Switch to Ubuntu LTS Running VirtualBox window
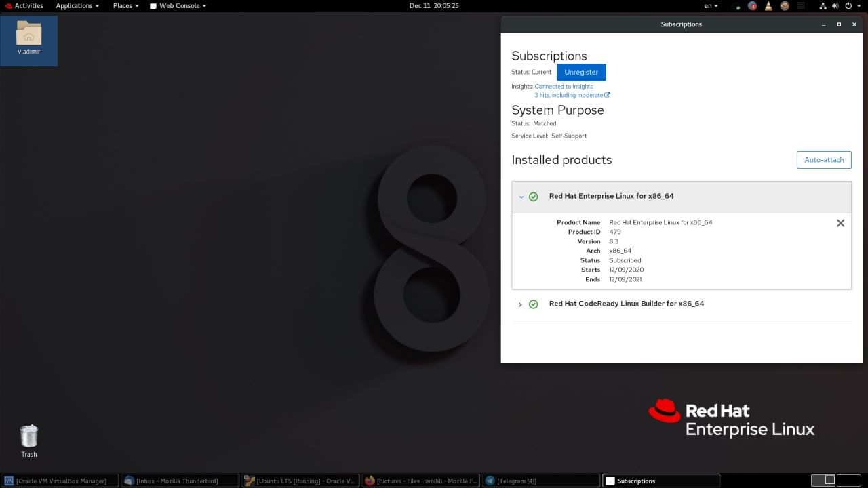The width and height of the screenshot is (868, 488). [x=300, y=481]
